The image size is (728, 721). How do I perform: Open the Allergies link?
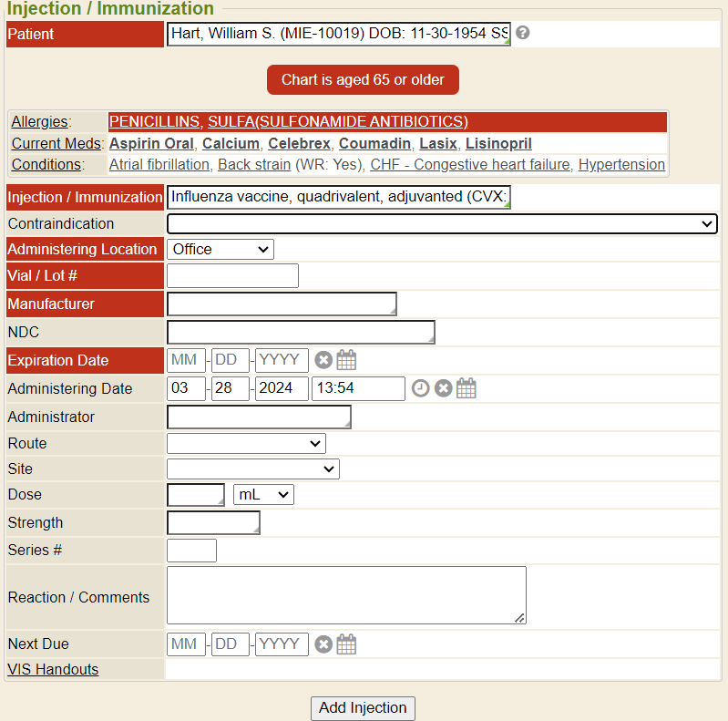(x=40, y=122)
